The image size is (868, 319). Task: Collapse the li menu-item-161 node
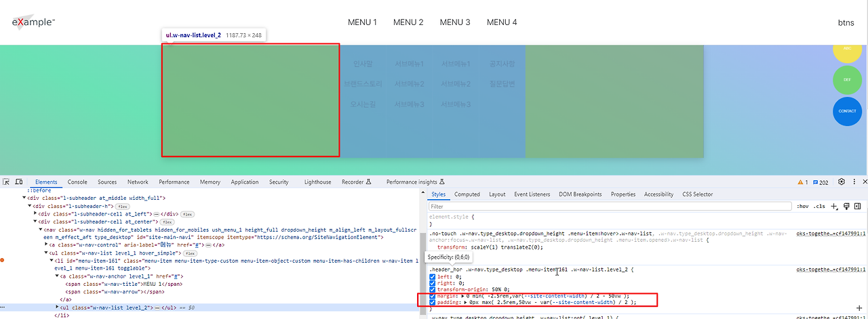pyautogui.click(x=52, y=261)
